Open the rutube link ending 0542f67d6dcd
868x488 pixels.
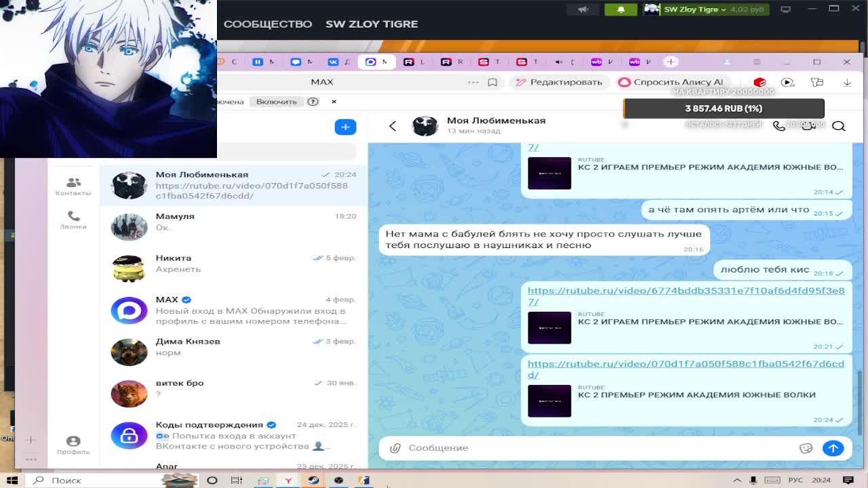tap(686, 369)
